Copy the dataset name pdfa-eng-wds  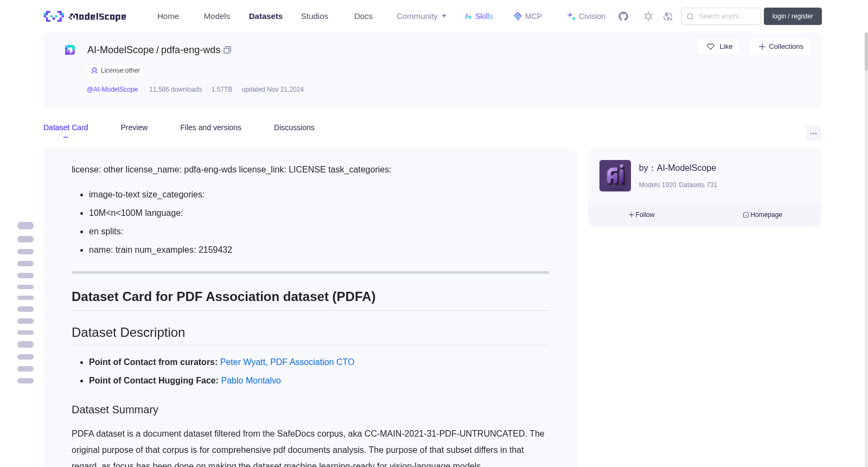[x=227, y=50]
